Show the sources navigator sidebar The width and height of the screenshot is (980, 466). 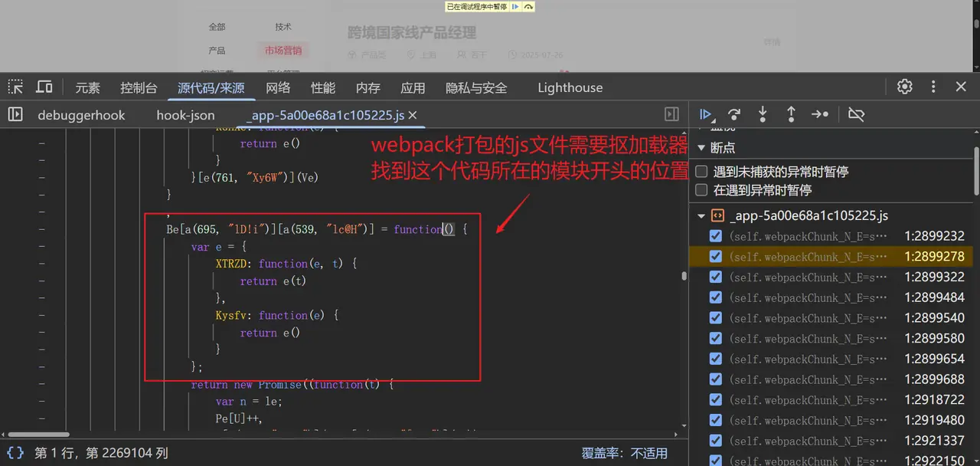(15, 114)
